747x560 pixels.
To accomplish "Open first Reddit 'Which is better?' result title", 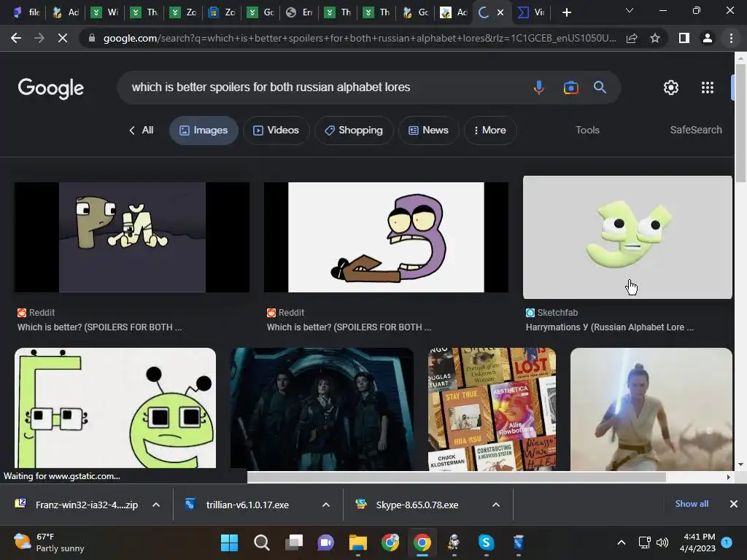I will [x=99, y=327].
